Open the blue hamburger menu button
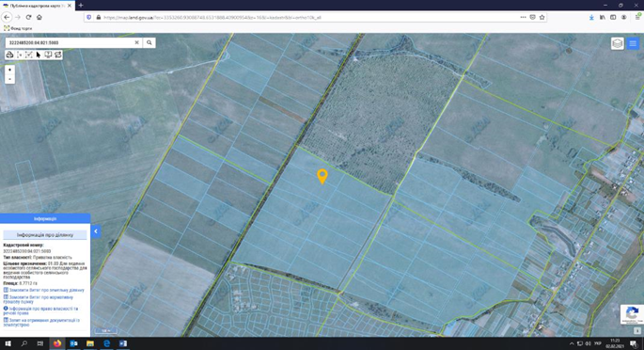 (633, 43)
